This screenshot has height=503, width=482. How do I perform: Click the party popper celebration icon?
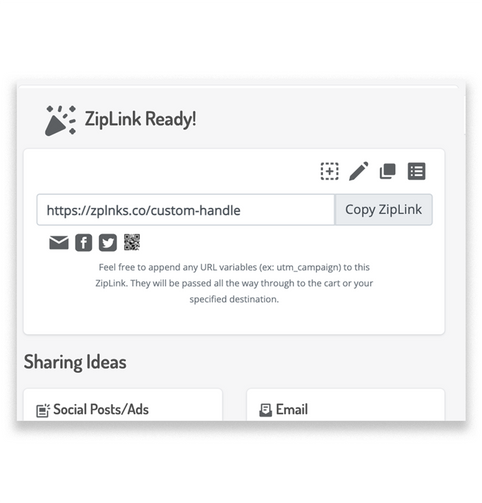pyautogui.click(x=60, y=121)
